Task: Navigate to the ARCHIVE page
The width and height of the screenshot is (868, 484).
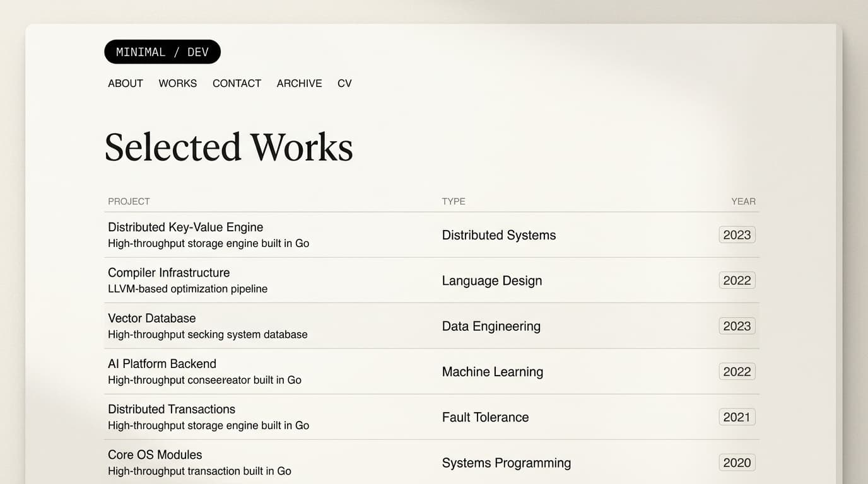Action: (x=299, y=83)
